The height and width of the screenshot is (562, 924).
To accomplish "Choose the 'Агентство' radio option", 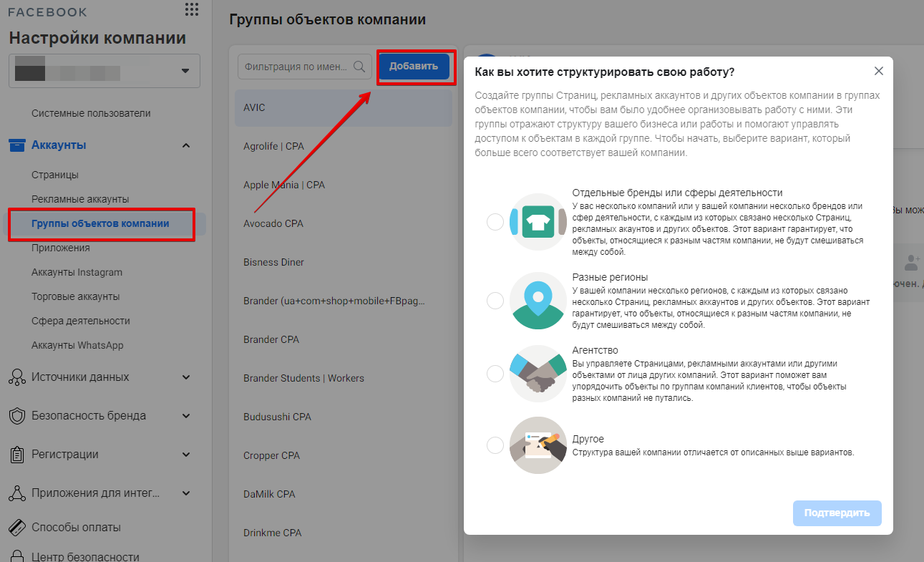I will click(x=495, y=374).
